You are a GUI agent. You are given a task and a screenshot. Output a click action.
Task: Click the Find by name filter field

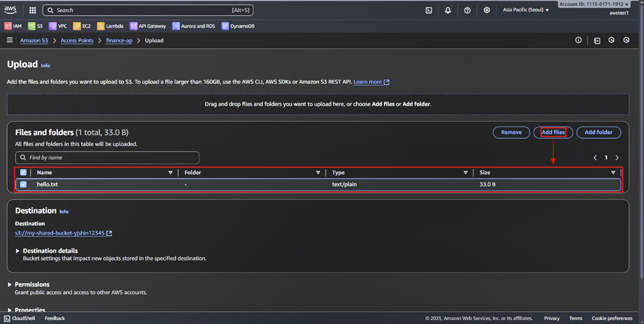[107, 157]
